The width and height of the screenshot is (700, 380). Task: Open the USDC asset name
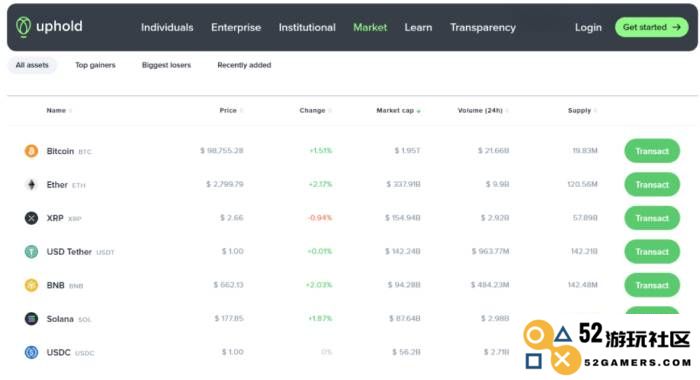(58, 352)
